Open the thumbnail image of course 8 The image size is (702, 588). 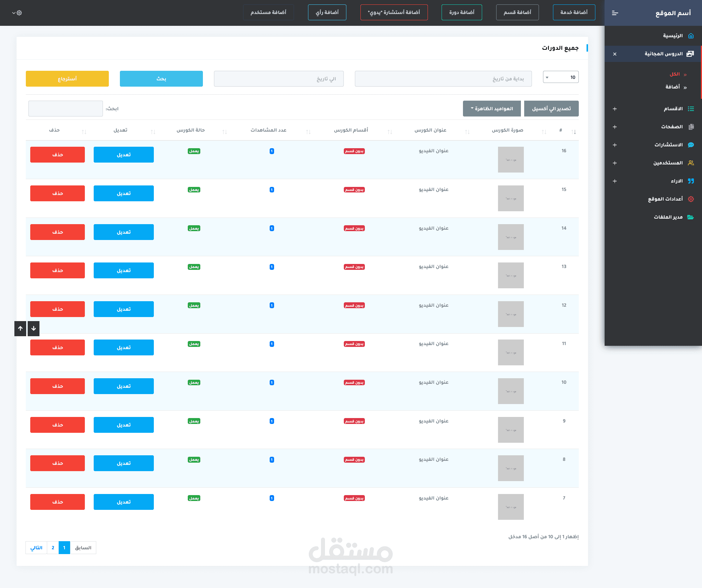(x=511, y=468)
